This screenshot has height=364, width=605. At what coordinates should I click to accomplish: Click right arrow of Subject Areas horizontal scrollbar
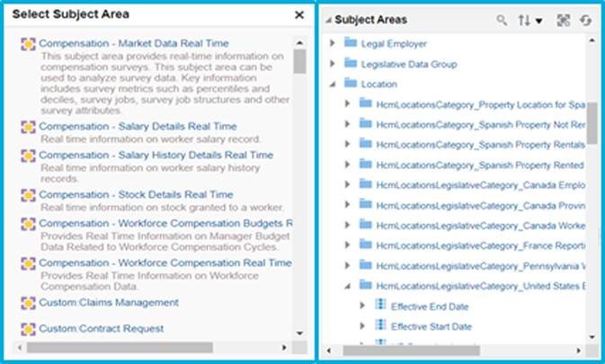pyautogui.click(x=578, y=351)
